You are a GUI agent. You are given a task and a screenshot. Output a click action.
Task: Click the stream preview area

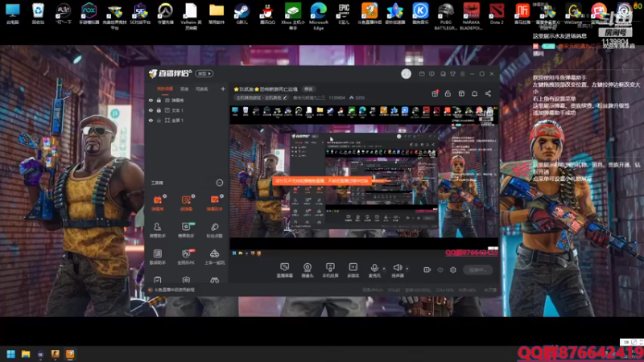(x=364, y=180)
